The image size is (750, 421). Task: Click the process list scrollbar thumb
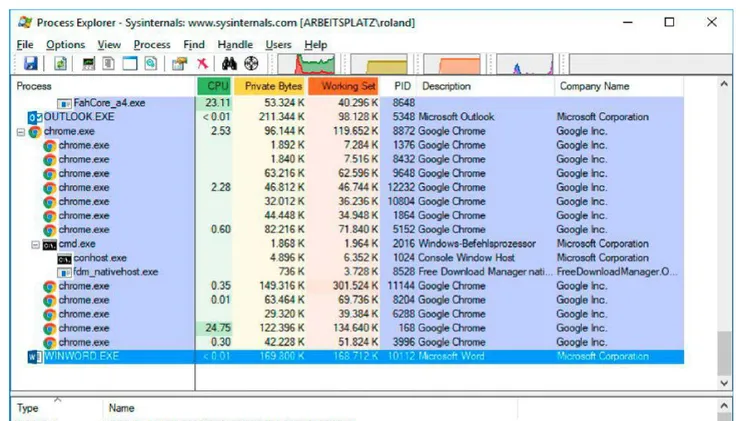click(724, 353)
